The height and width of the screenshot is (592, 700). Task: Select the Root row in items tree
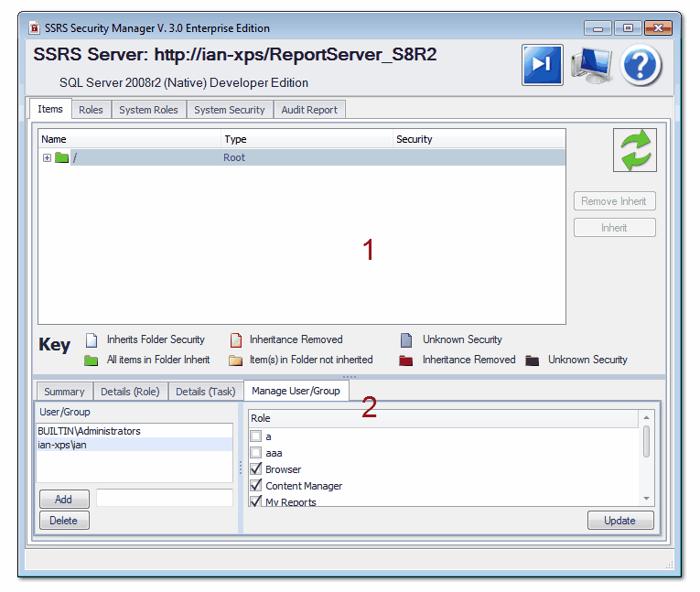302,157
